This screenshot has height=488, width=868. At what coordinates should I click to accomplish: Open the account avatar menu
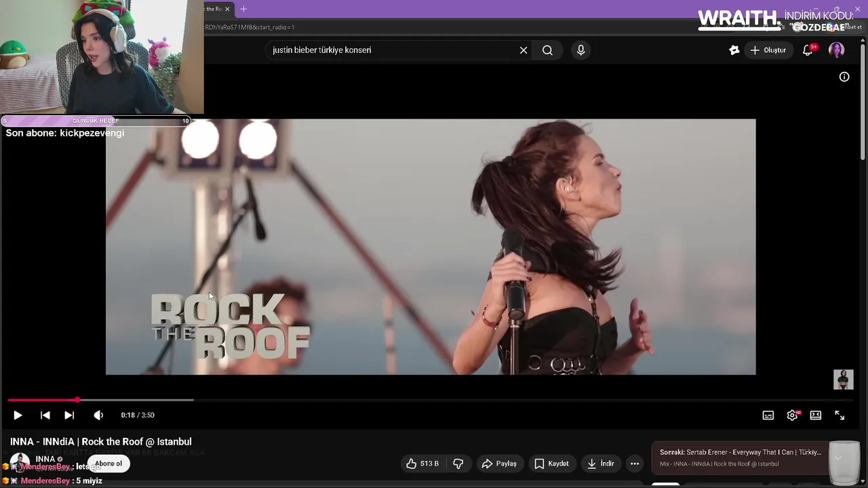(837, 50)
